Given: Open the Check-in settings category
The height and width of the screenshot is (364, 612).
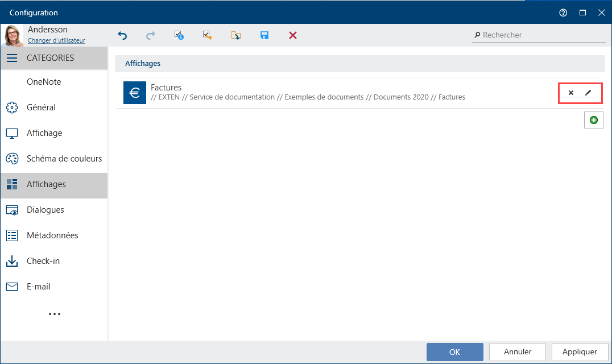Looking at the screenshot, I should point(43,261).
